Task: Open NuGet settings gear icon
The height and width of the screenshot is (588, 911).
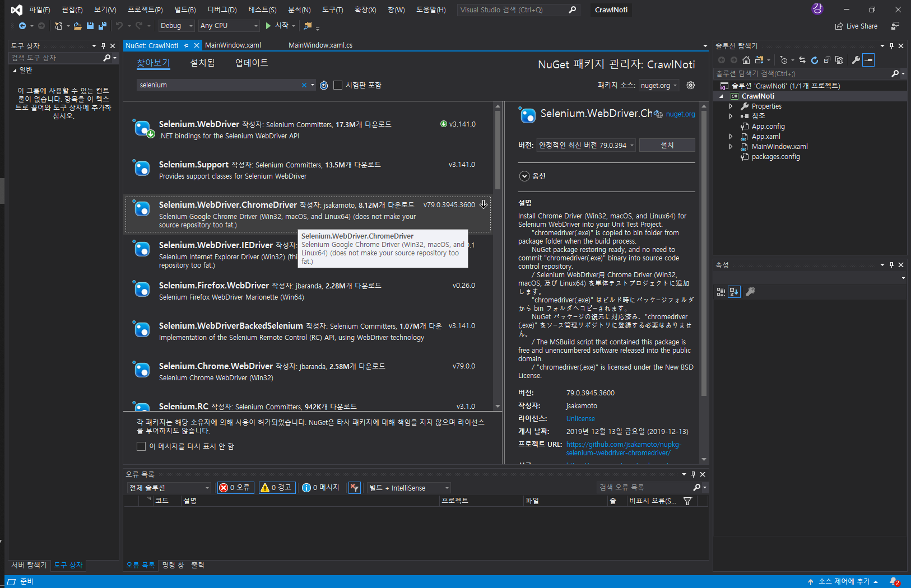Action: 691,85
